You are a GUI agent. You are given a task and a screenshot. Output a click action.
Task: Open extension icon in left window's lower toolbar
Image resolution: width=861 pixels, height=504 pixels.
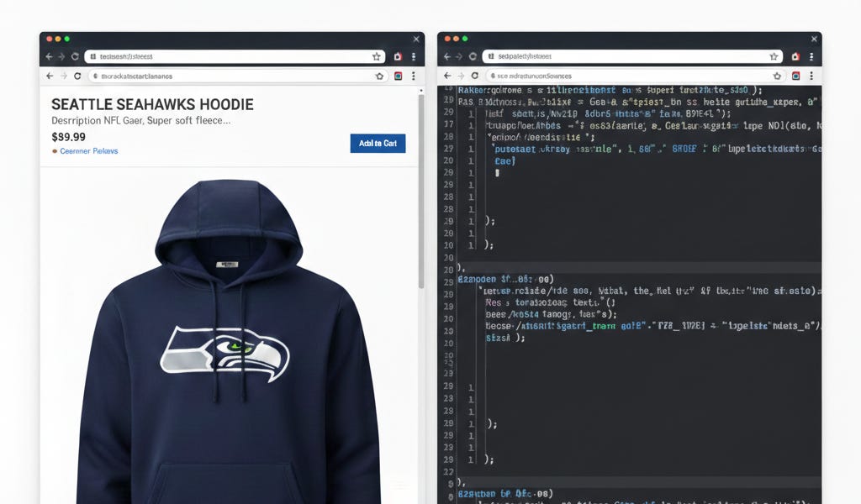click(x=398, y=76)
